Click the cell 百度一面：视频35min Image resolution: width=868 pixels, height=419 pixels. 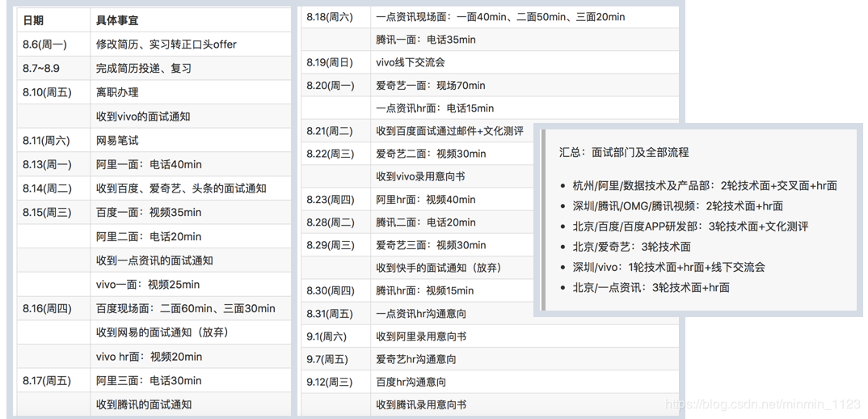[x=191, y=212]
